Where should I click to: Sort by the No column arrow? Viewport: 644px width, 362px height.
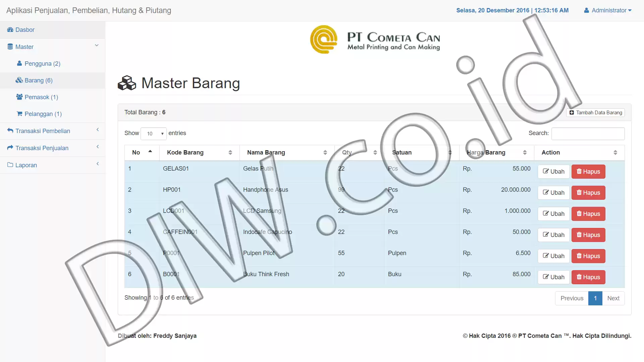click(150, 152)
